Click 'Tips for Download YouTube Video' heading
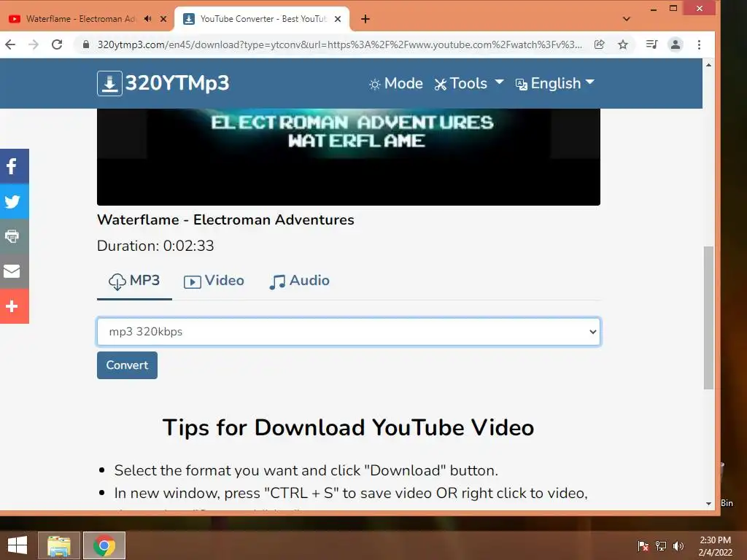 [348, 427]
